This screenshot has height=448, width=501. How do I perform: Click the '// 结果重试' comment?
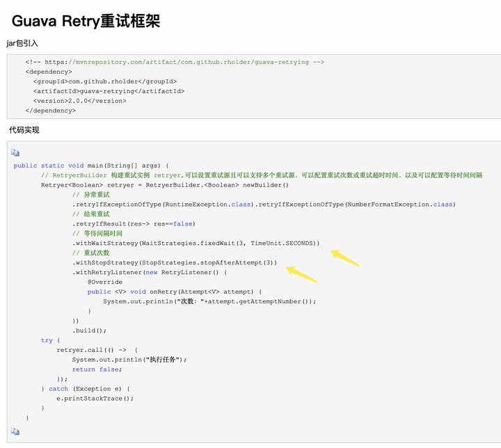tap(90, 214)
